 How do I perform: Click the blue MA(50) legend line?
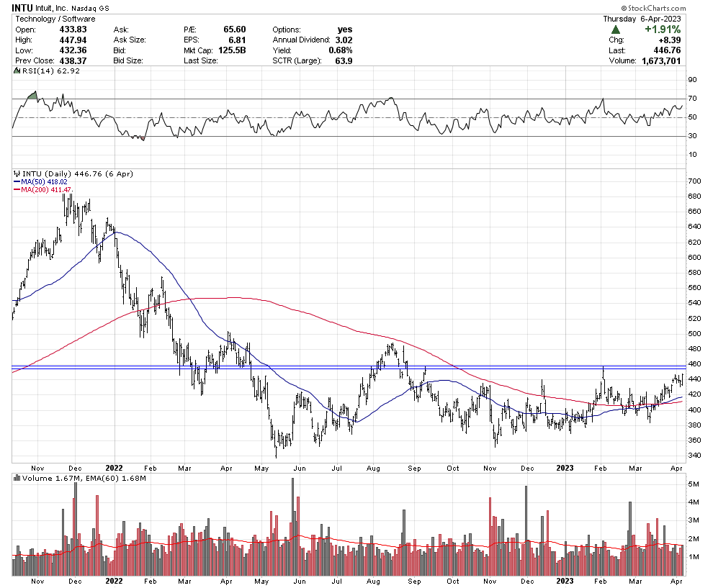coord(17,182)
